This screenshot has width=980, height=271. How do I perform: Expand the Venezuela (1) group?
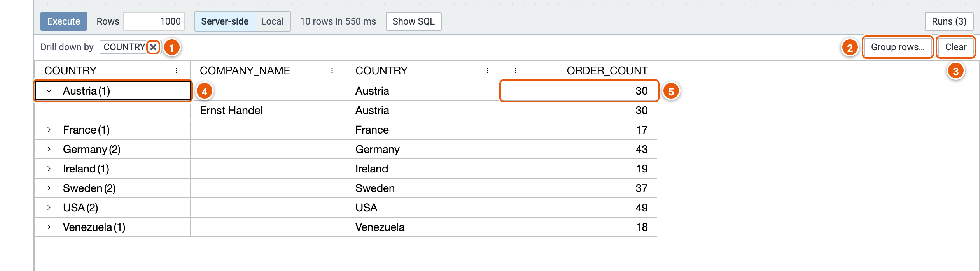[49, 227]
